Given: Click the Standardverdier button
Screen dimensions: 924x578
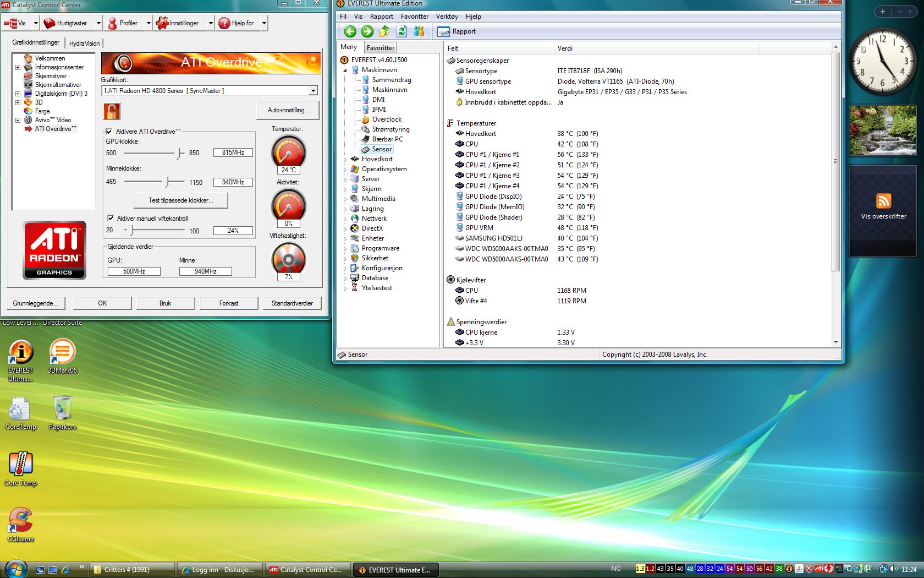Looking at the screenshot, I should [292, 303].
